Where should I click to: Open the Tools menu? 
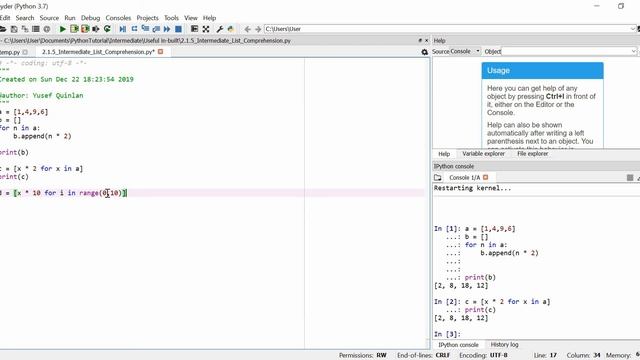(x=171, y=18)
